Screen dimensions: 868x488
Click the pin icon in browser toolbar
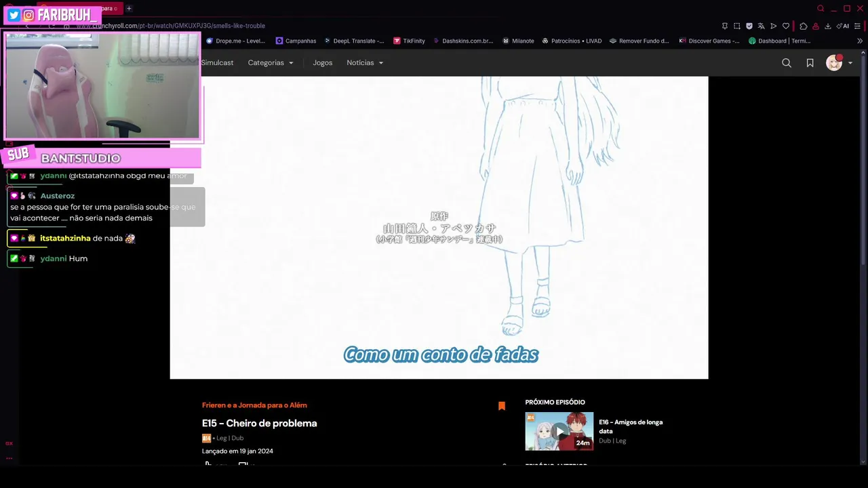pos(724,26)
